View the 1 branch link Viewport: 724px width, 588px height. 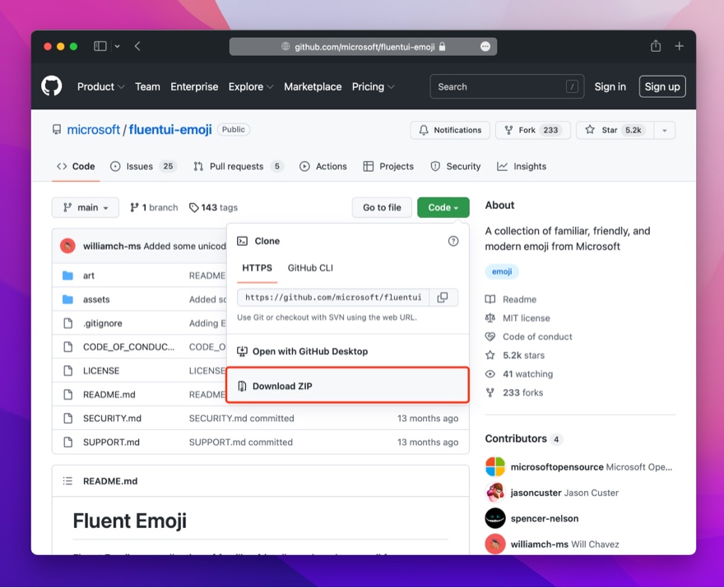tap(154, 208)
